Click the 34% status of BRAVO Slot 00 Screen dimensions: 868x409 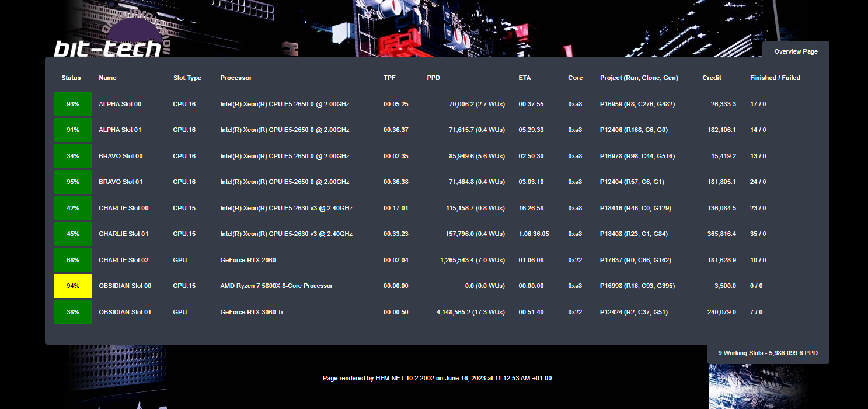(x=73, y=156)
